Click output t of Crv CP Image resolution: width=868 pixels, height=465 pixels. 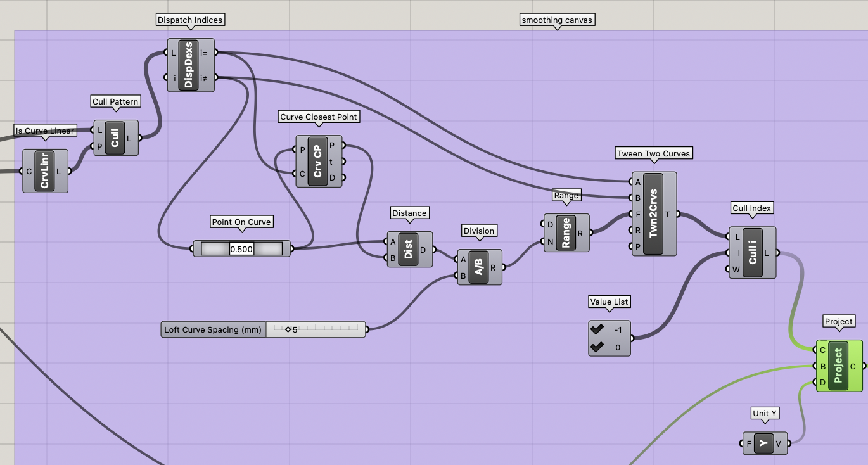(333, 162)
